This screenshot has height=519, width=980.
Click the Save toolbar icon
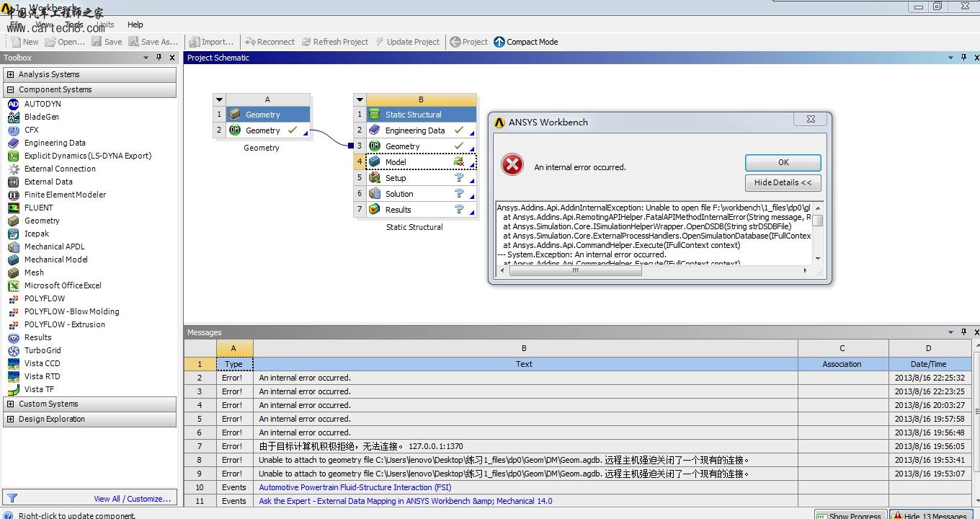[97, 42]
